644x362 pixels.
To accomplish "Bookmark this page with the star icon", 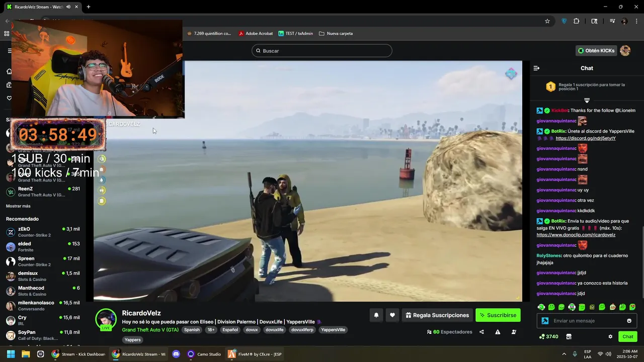I will click(547, 21).
